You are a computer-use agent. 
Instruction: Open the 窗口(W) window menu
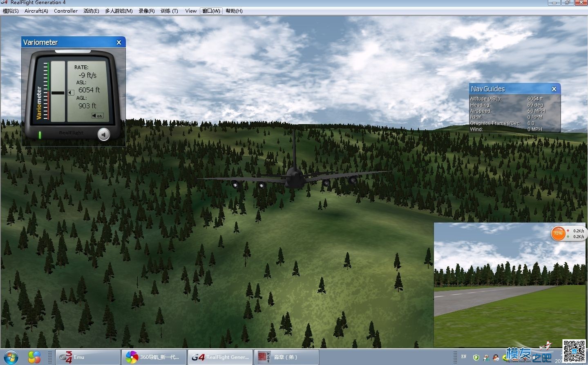[x=211, y=11]
